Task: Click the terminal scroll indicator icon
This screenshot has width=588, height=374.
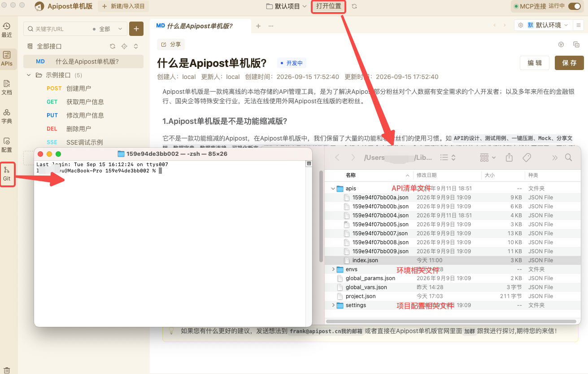Action: click(309, 164)
